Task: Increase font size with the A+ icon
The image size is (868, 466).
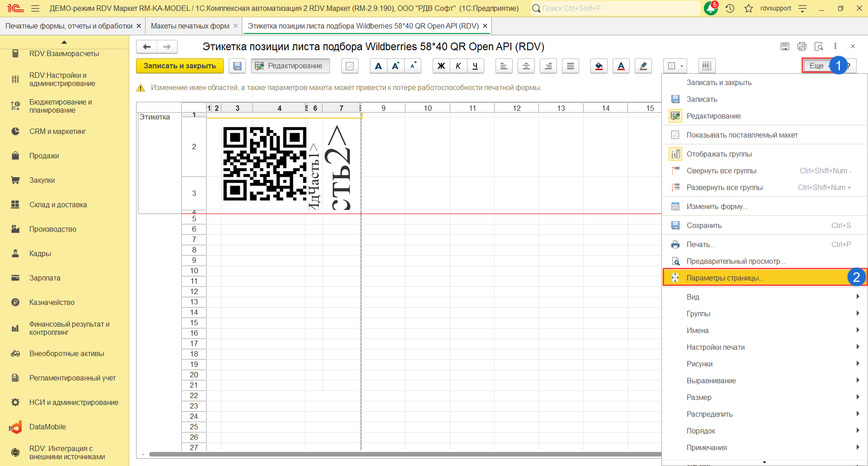Action: (396, 66)
